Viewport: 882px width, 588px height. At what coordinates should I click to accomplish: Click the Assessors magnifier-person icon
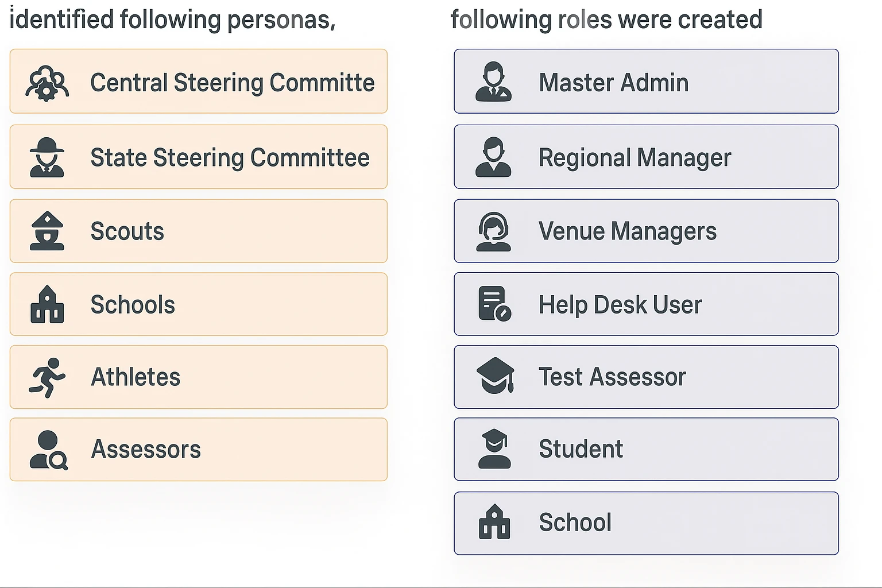[x=48, y=450]
